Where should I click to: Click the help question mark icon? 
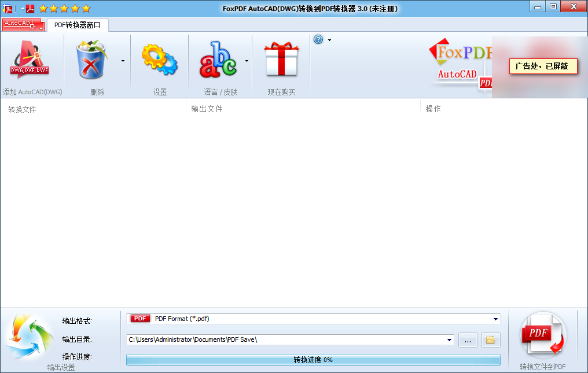[317, 39]
